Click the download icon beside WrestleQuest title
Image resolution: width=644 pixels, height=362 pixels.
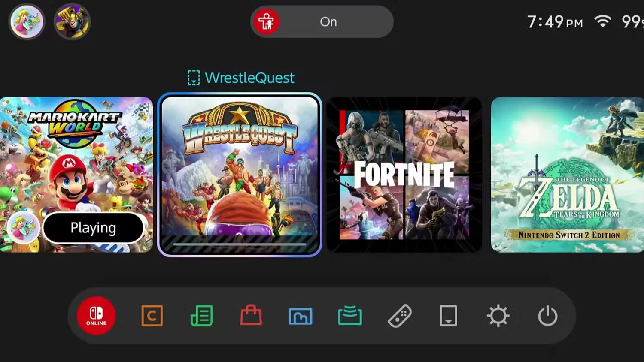[194, 78]
